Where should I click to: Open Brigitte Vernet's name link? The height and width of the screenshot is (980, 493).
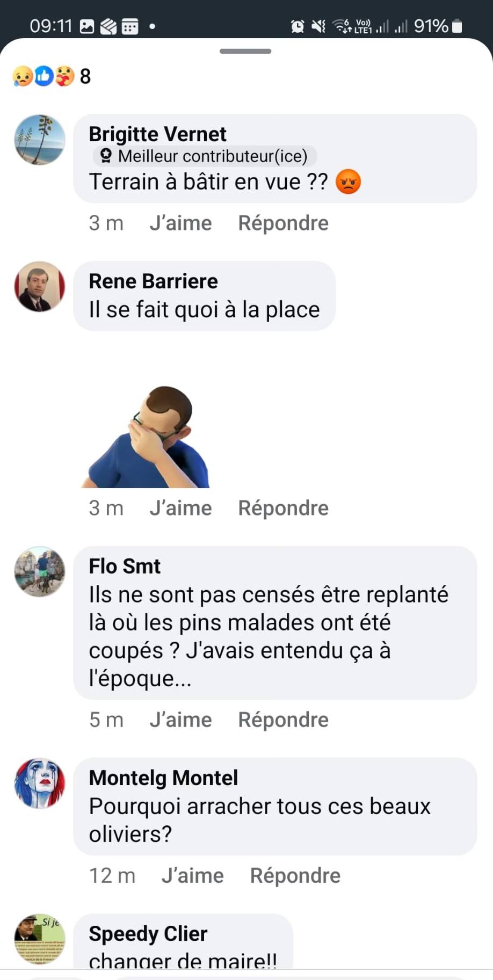[x=157, y=134]
